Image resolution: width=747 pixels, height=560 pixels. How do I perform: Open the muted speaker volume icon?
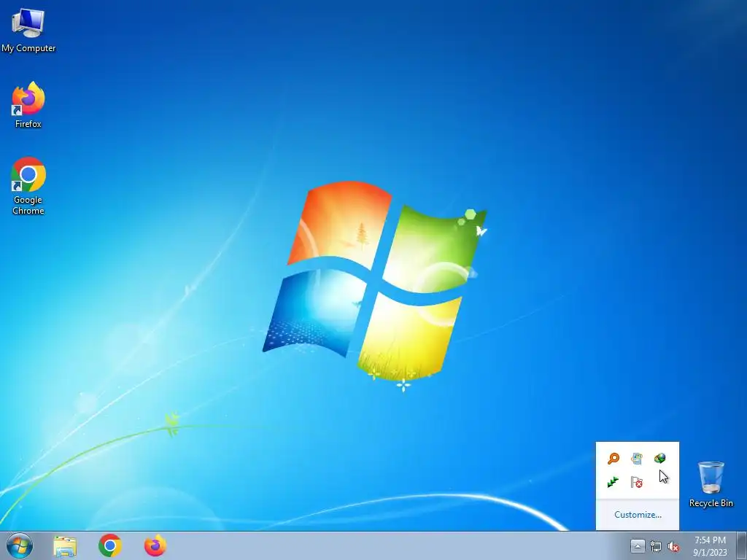(x=673, y=547)
